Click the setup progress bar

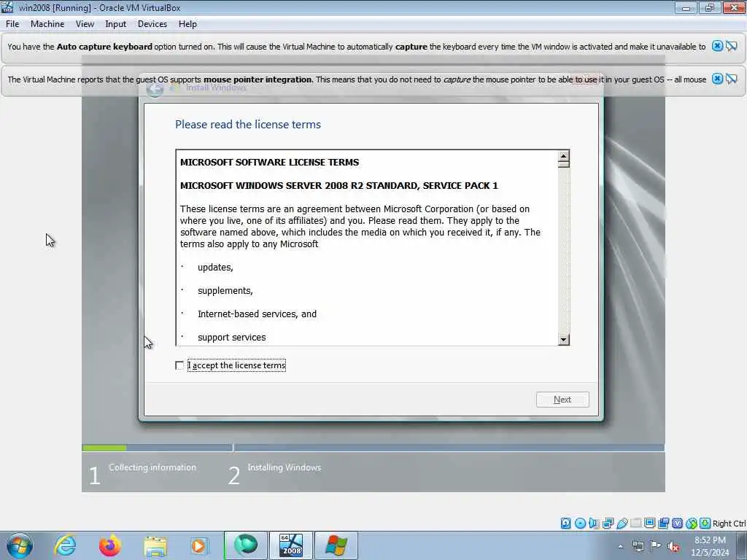point(373,448)
